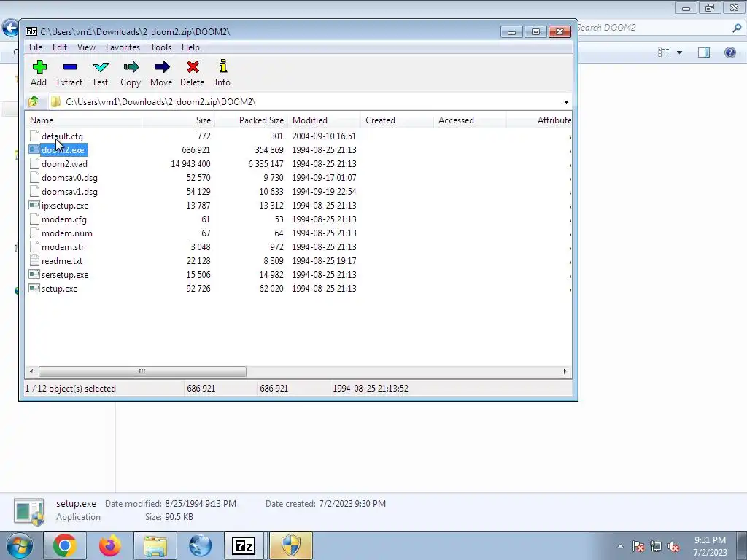747x560 pixels.
Task: Click the muted volume tray icon
Action: (673, 547)
